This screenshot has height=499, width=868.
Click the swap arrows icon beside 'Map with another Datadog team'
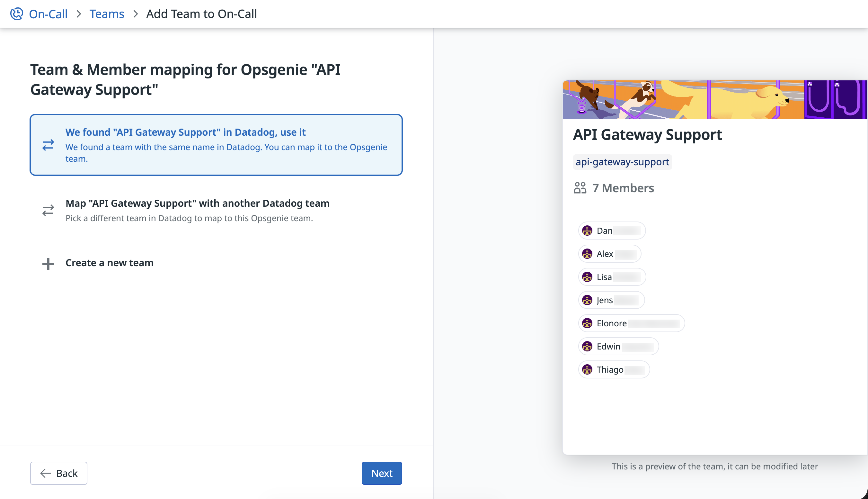pyautogui.click(x=48, y=210)
